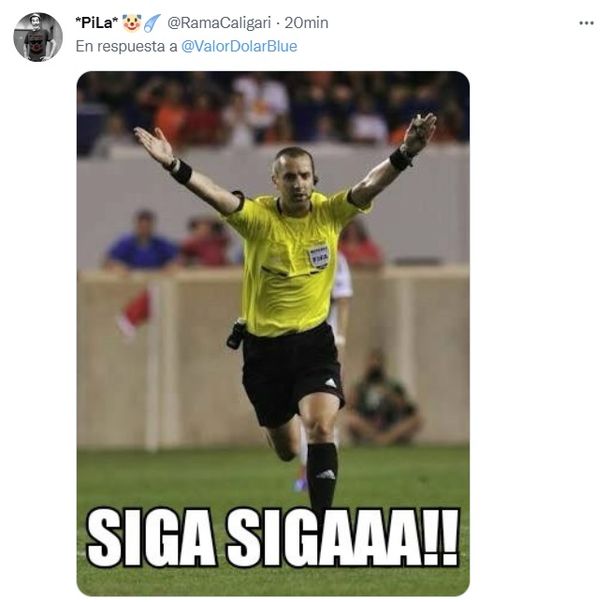Open the three-dot more options menu
Viewport: 610px width, 602px height.
(586, 23)
